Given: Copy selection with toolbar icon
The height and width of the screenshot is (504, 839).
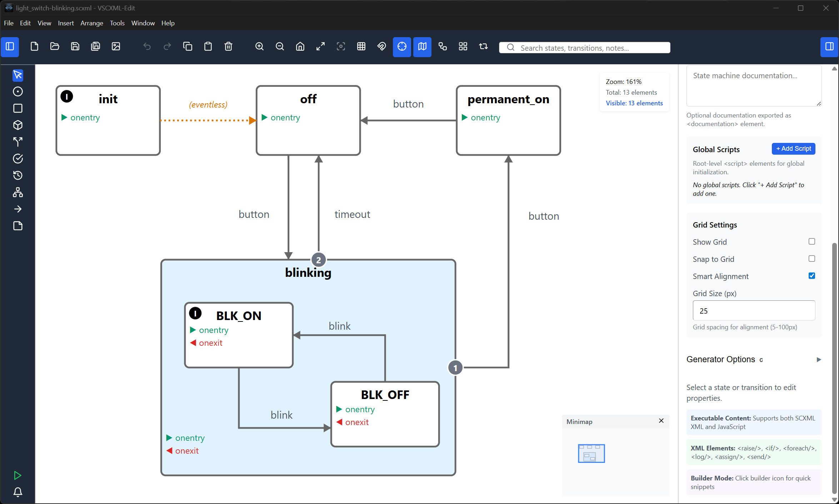Looking at the screenshot, I should pyautogui.click(x=188, y=47).
